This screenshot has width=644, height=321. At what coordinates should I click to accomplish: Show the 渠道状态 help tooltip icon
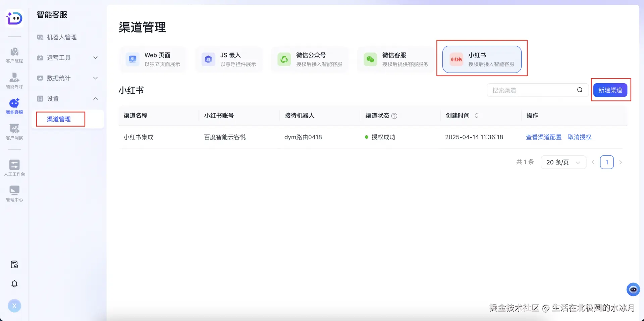(x=394, y=116)
